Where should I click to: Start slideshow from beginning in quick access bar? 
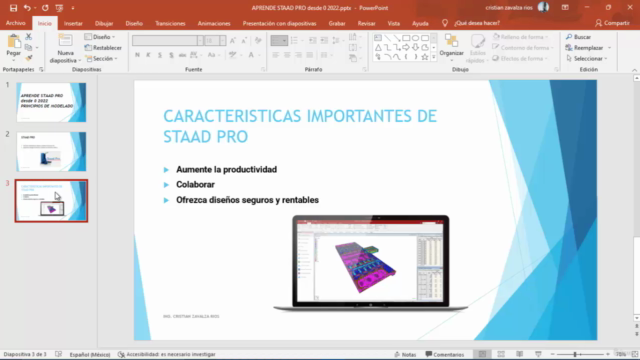[x=59, y=8]
